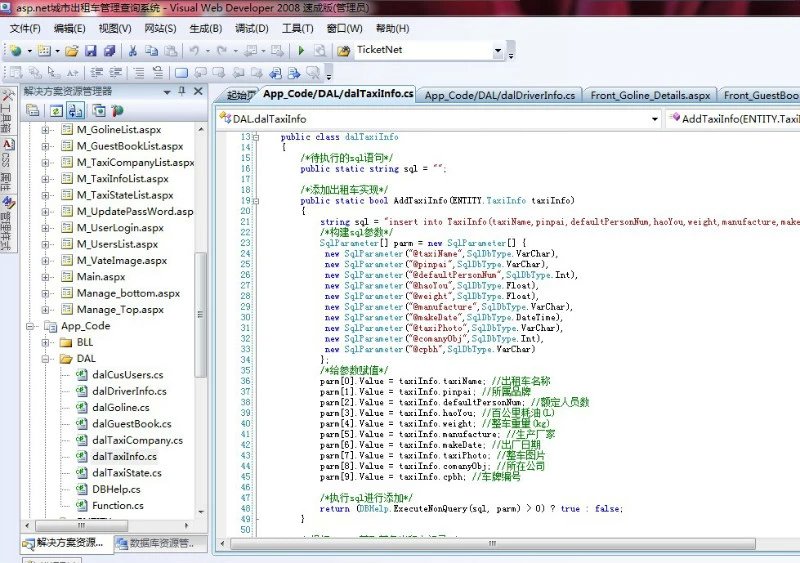Toggle a bookmark with the bookmark icon
This screenshot has width=800, height=563.
pos(181,73)
